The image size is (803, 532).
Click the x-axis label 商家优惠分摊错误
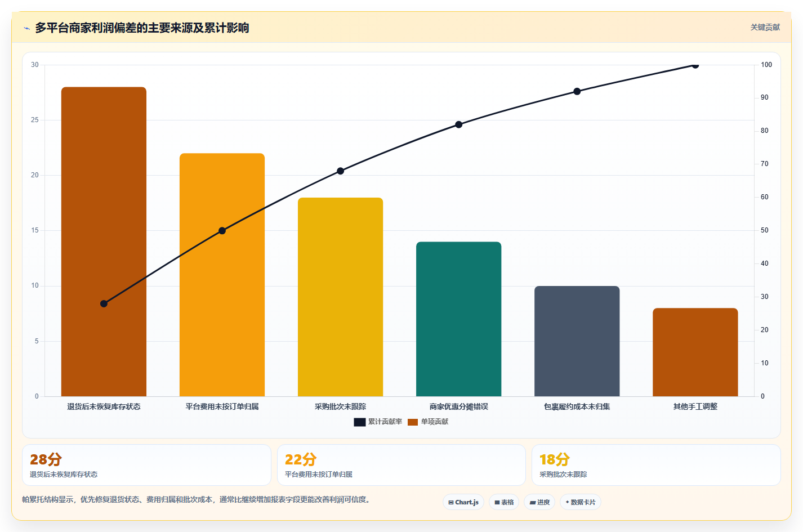pyautogui.click(x=458, y=406)
